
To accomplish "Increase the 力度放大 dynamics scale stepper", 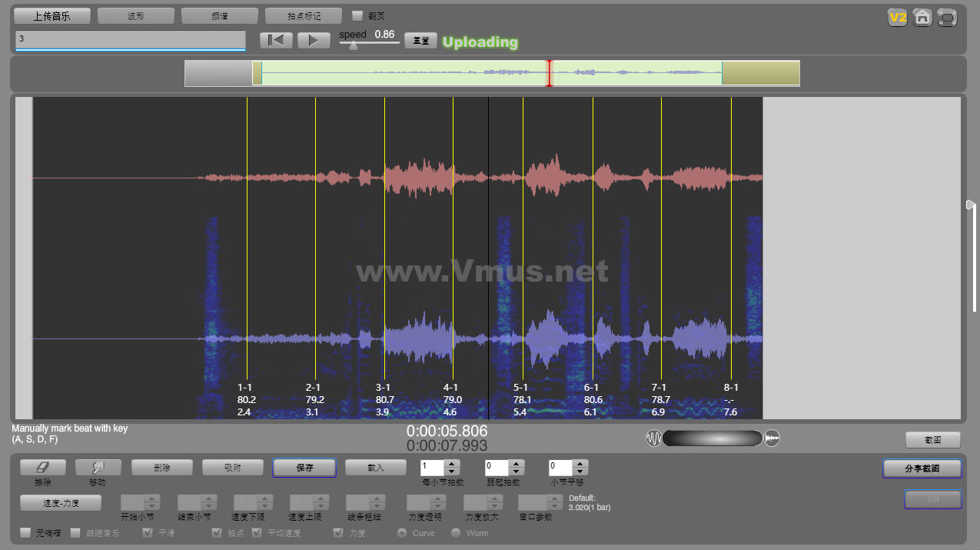I will [x=496, y=498].
